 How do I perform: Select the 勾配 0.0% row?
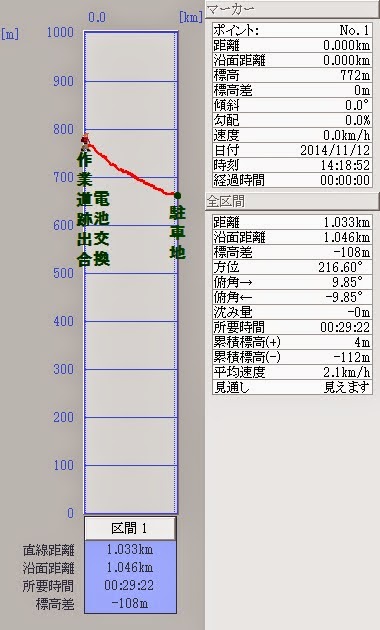(x=292, y=120)
